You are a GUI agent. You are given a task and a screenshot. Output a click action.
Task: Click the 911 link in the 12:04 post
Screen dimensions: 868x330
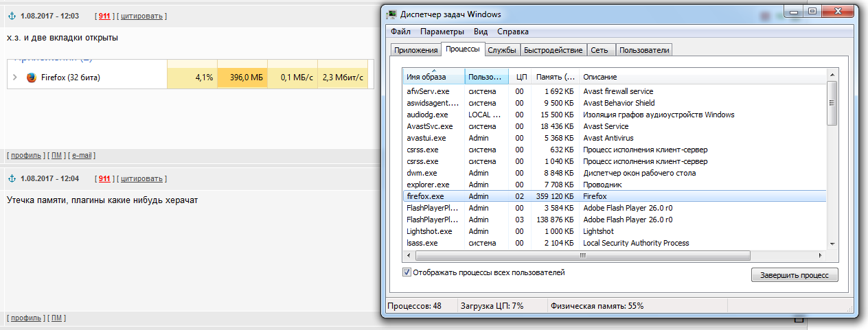coord(104,178)
